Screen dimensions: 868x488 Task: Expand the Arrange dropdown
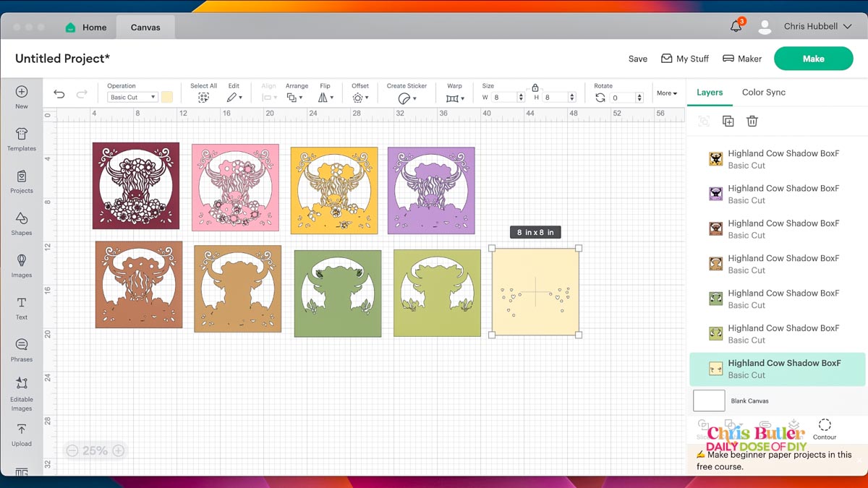tap(294, 98)
